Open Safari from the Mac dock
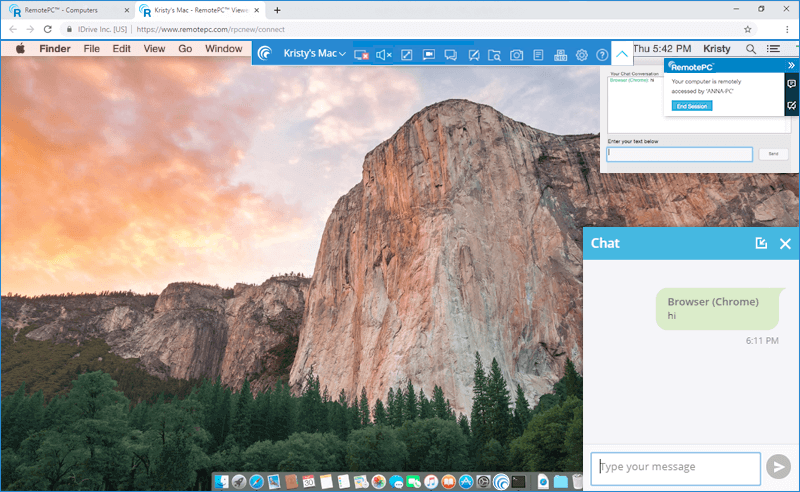The width and height of the screenshot is (800, 492). [256, 482]
